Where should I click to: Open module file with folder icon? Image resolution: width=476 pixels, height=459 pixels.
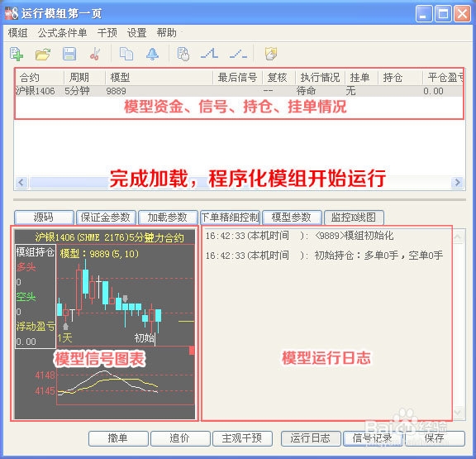point(42,55)
